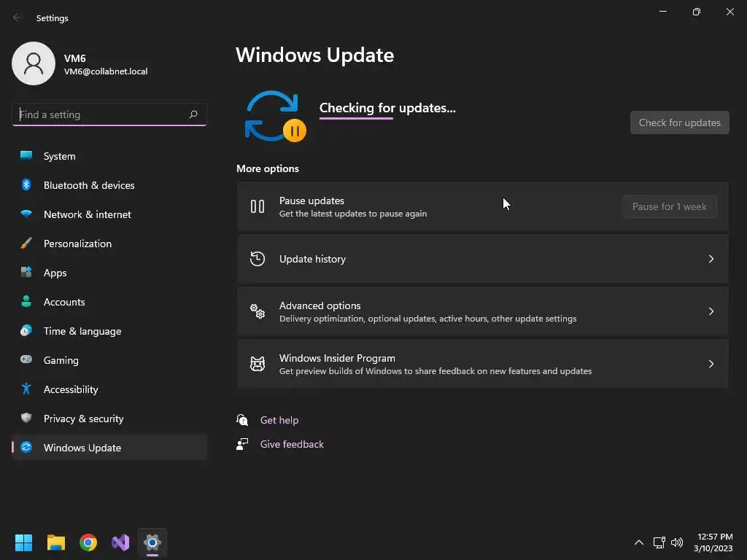The image size is (747, 560).
Task: Click the user profile avatar
Action: pos(34,63)
